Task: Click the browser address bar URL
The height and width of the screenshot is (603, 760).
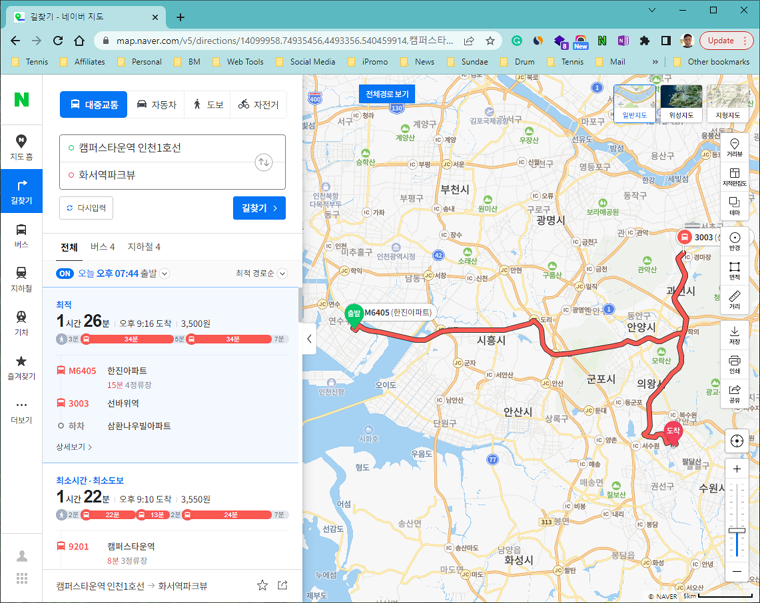Action: 284,41
